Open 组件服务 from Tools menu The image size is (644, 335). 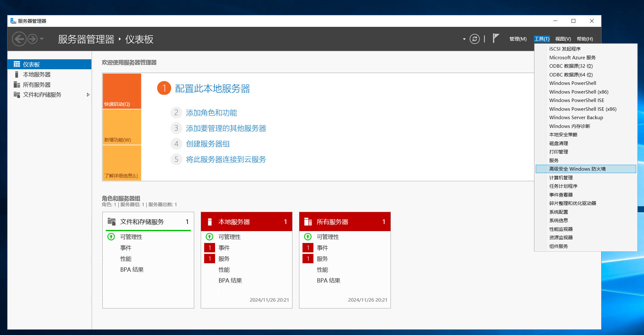tap(586, 246)
